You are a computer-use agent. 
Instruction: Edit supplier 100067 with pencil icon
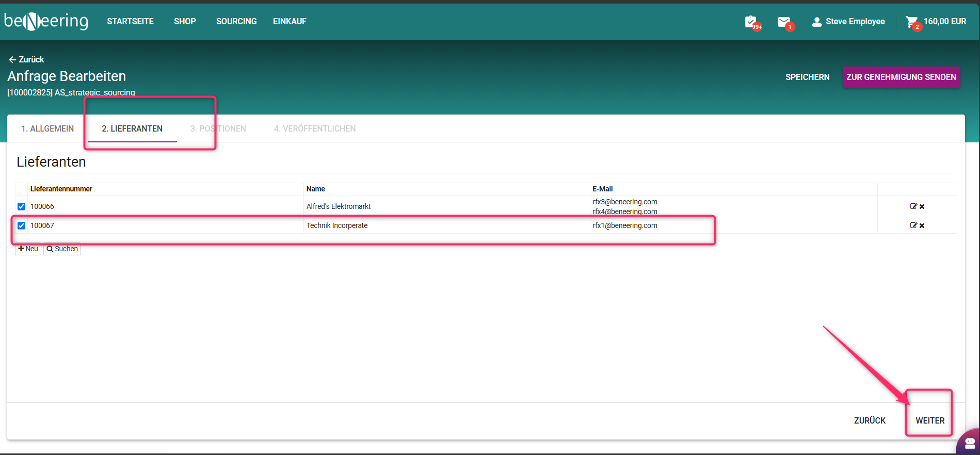click(913, 225)
